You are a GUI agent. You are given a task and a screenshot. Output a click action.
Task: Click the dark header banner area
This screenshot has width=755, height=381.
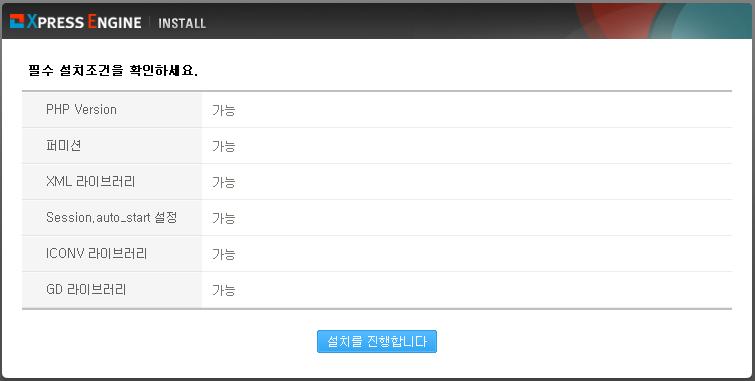click(377, 21)
